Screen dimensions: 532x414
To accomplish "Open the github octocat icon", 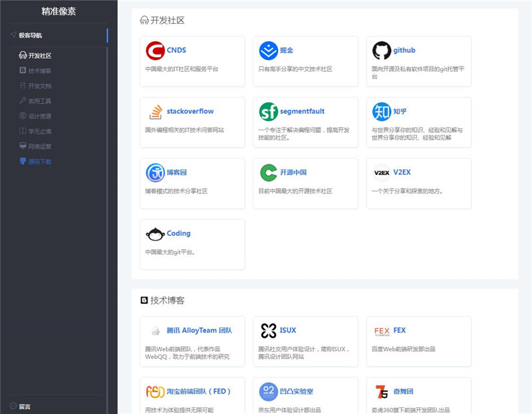I will coord(382,51).
